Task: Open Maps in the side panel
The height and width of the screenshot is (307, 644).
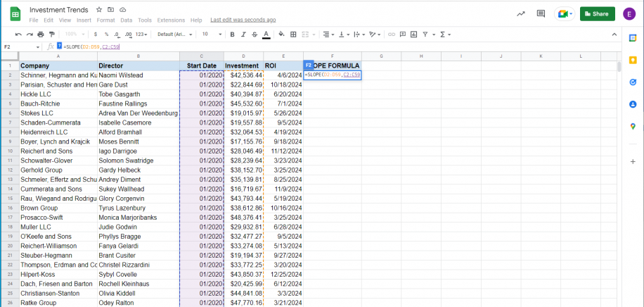Action: coord(633,126)
